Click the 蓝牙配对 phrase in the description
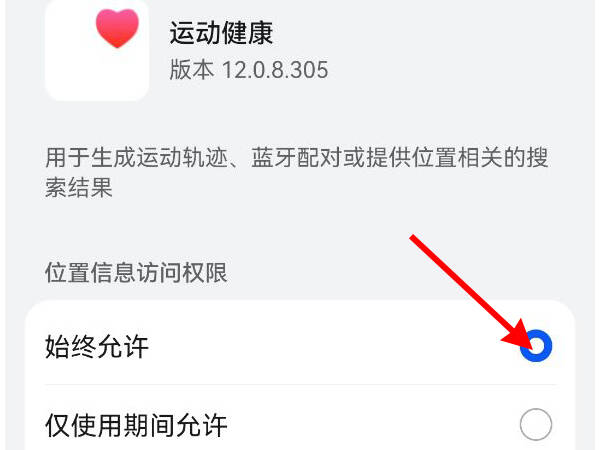This screenshot has width=600, height=450. pyautogui.click(x=296, y=157)
